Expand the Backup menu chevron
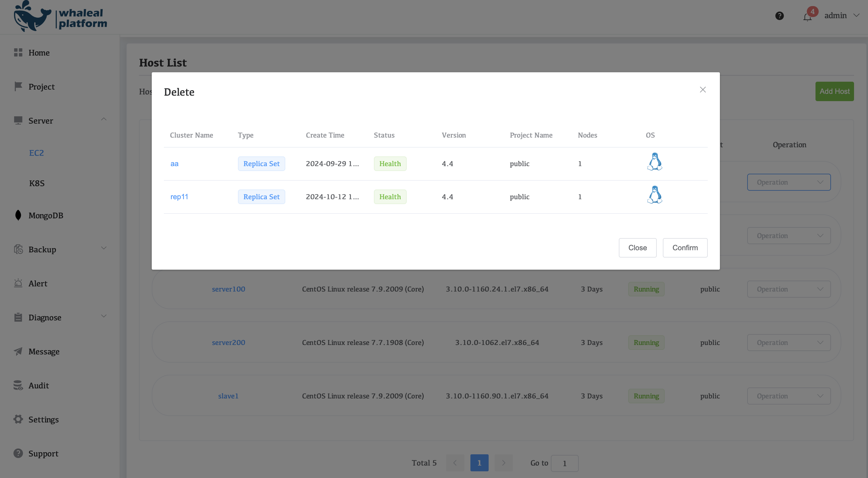The height and width of the screenshot is (478, 868). click(104, 248)
